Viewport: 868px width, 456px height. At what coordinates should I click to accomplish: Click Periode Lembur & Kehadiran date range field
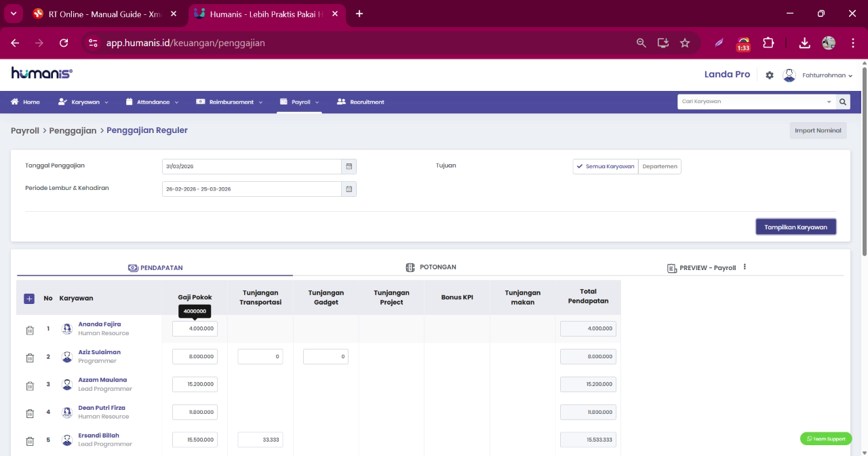point(252,189)
